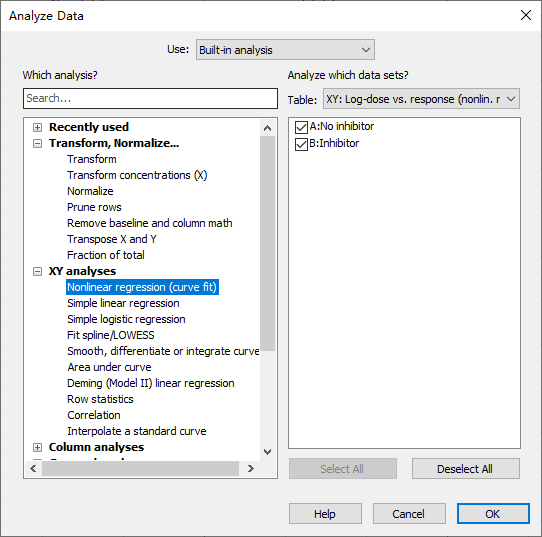Cancel the Analyze Data dialog
This screenshot has width=542, height=537.
pyautogui.click(x=409, y=514)
